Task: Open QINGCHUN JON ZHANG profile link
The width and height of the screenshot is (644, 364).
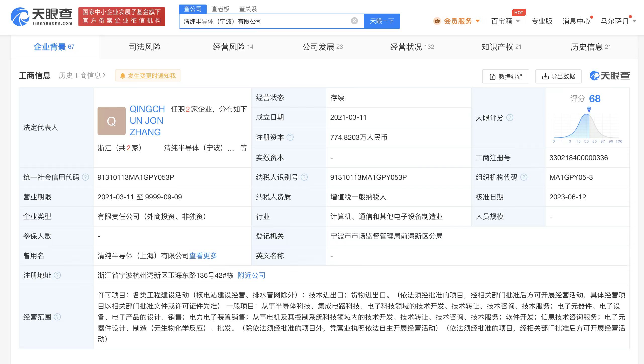Action: tap(147, 121)
